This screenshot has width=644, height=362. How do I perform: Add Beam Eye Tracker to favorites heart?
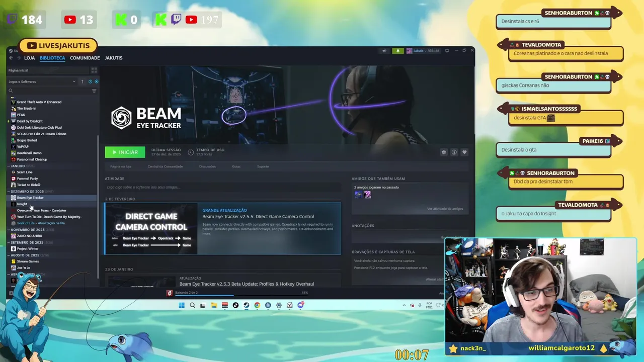tap(464, 152)
